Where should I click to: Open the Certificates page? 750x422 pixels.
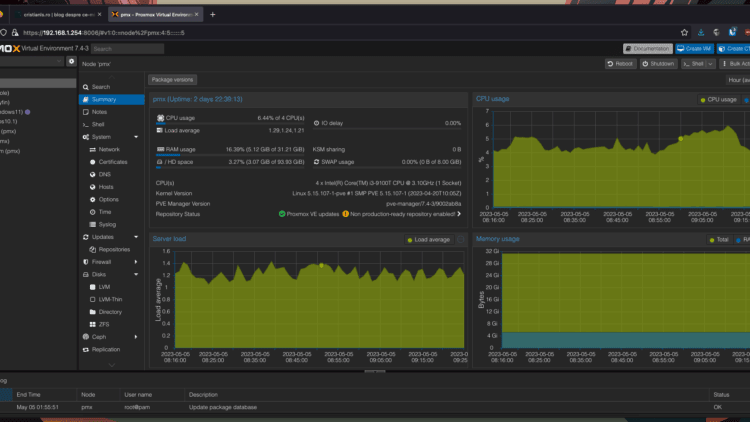pyautogui.click(x=115, y=162)
